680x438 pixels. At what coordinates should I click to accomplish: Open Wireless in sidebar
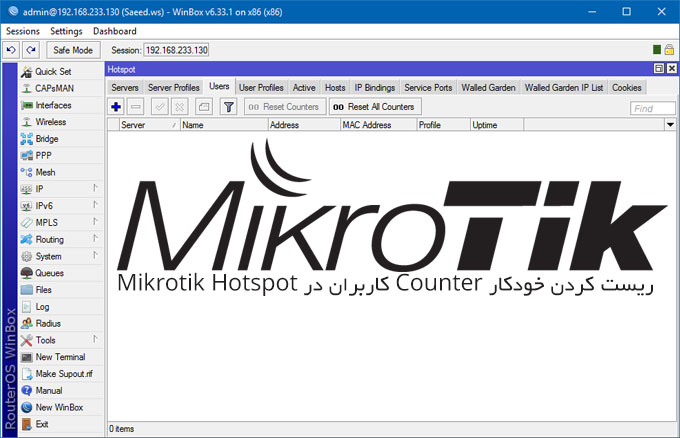click(x=61, y=122)
